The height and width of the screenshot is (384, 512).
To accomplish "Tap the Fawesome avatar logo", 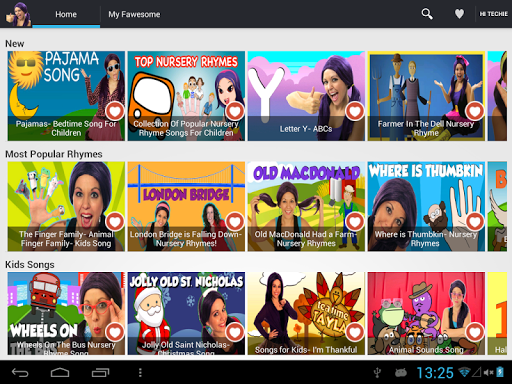I will point(19,14).
